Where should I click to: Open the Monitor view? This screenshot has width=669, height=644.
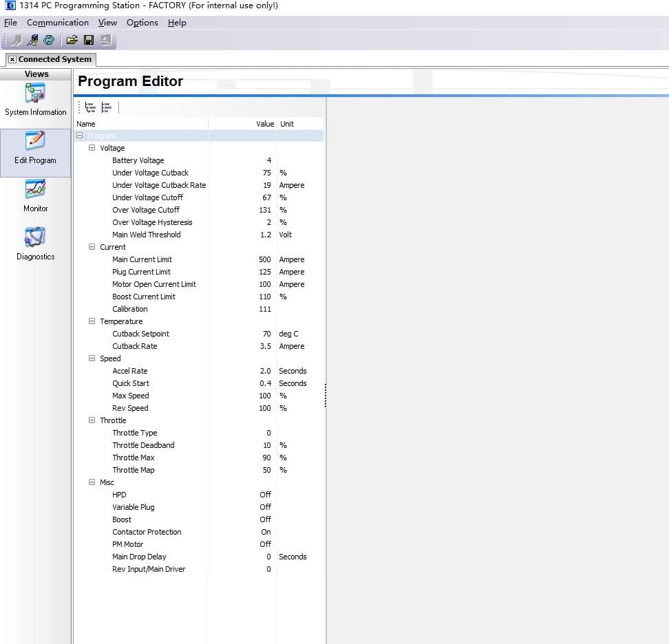coord(35,197)
